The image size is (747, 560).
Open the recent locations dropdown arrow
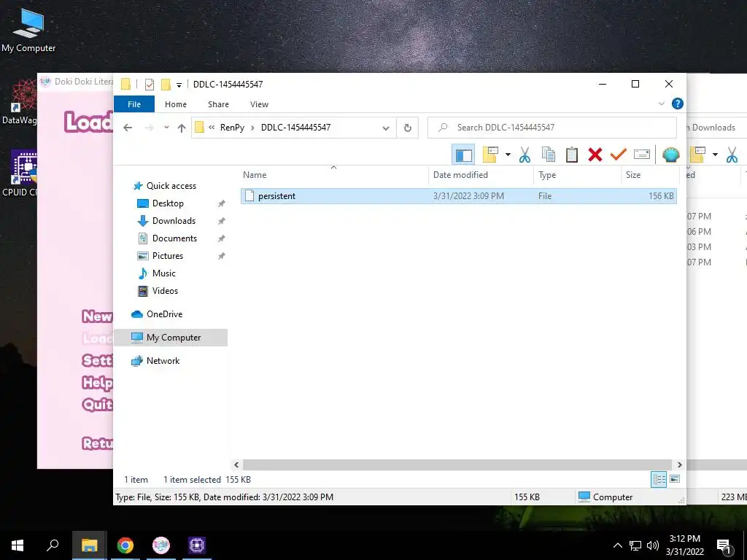tap(166, 128)
